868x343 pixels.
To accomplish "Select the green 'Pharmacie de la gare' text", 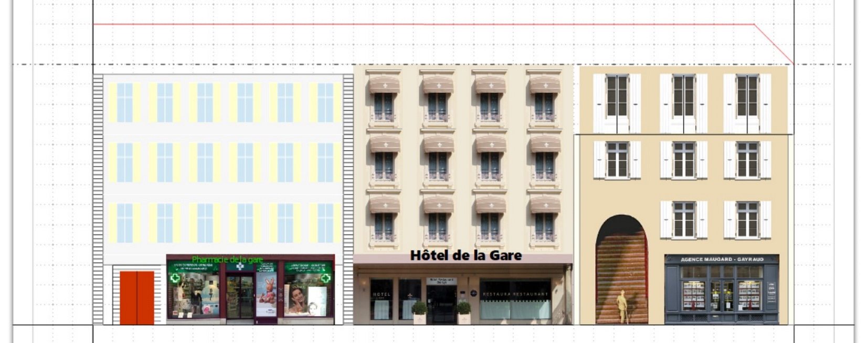I will [227, 259].
